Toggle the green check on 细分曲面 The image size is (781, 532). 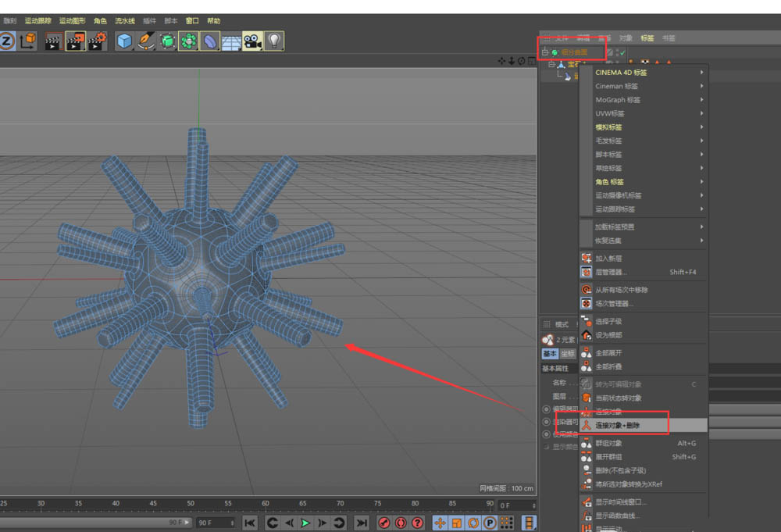tap(622, 52)
